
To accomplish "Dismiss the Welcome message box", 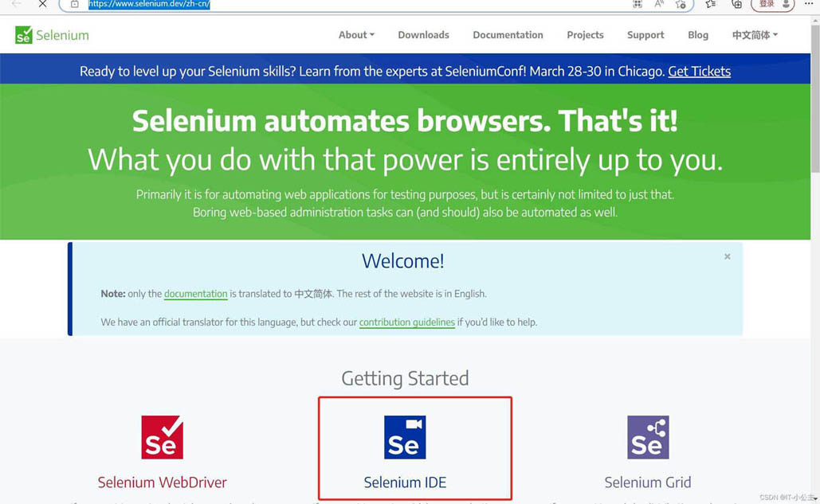I will pos(727,256).
